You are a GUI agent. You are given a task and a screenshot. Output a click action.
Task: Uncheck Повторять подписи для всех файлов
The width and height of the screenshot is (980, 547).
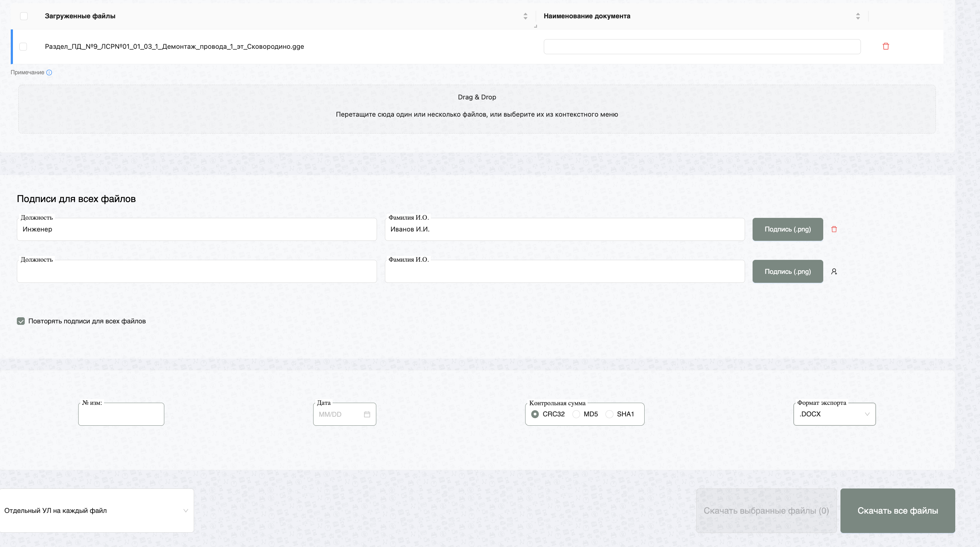pyautogui.click(x=21, y=321)
